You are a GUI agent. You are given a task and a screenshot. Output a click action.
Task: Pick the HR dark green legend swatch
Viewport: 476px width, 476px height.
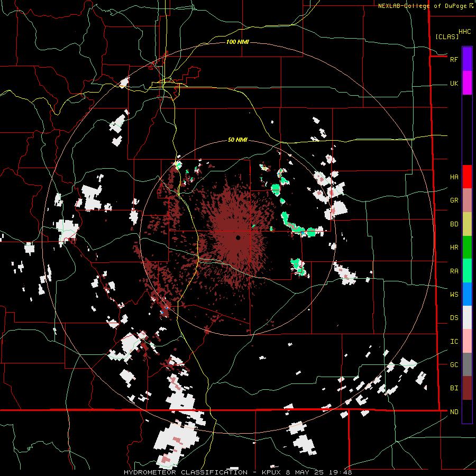(467, 247)
